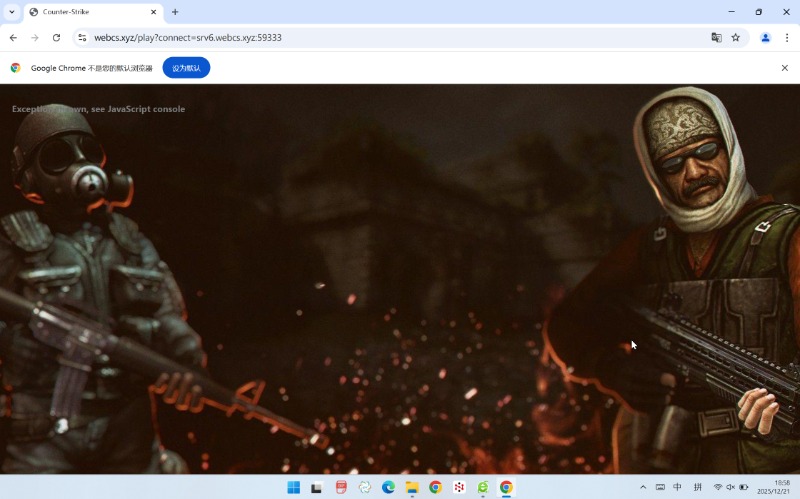Open Chrome's three-dot menu
This screenshot has width=800, height=499.
click(x=787, y=38)
